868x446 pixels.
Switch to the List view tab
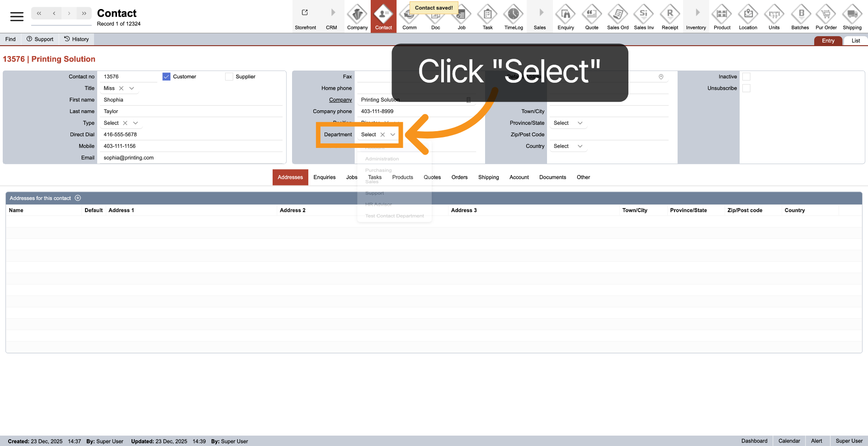855,41
